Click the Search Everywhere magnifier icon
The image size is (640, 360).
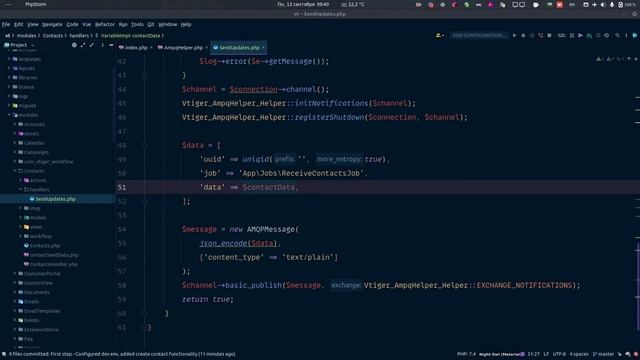(x=617, y=36)
